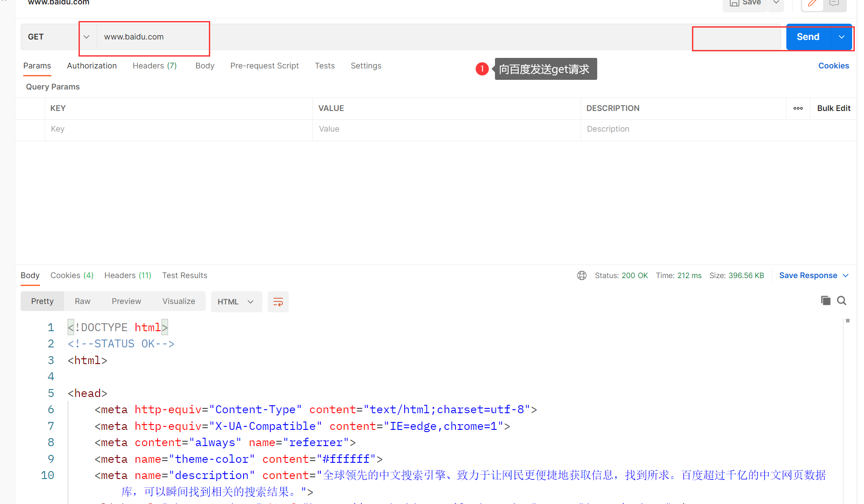Open the request Body tab

coord(204,66)
